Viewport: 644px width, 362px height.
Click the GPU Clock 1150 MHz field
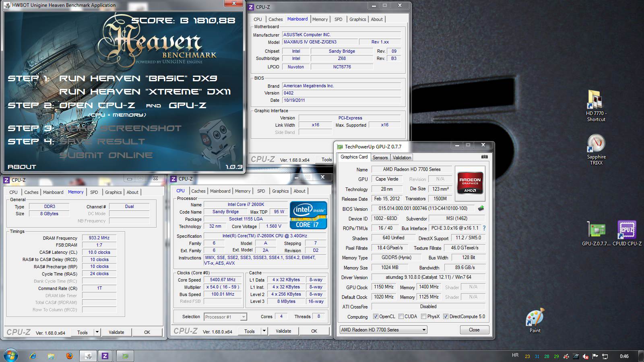pos(384,287)
